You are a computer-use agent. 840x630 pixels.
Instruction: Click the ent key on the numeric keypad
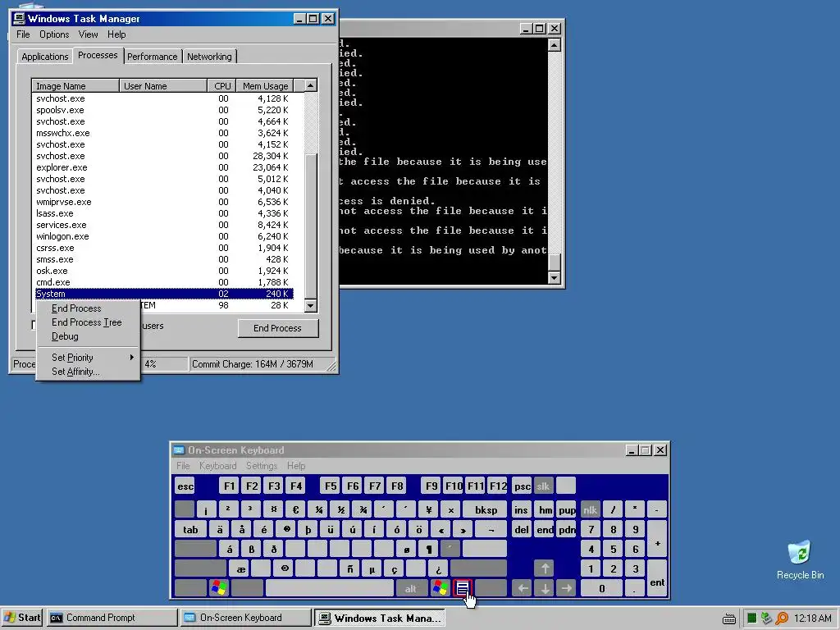657,578
